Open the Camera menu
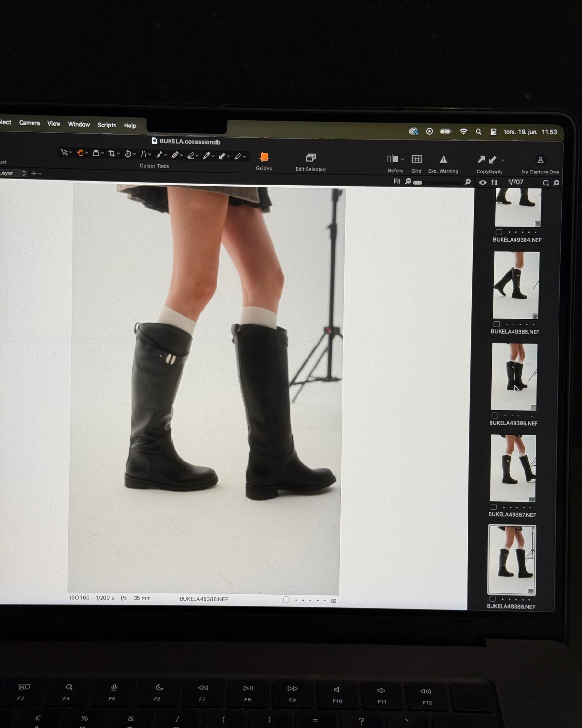Image resolution: width=582 pixels, height=728 pixels. (29, 123)
